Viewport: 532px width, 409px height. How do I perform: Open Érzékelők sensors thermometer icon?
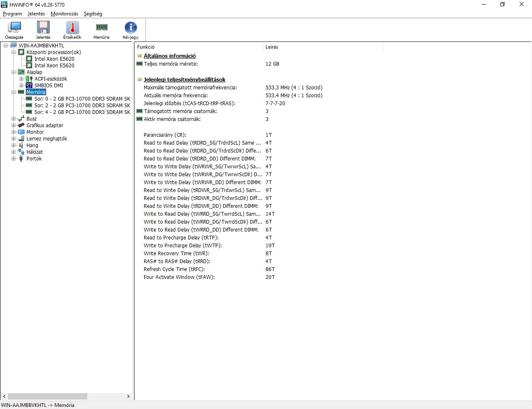72,27
